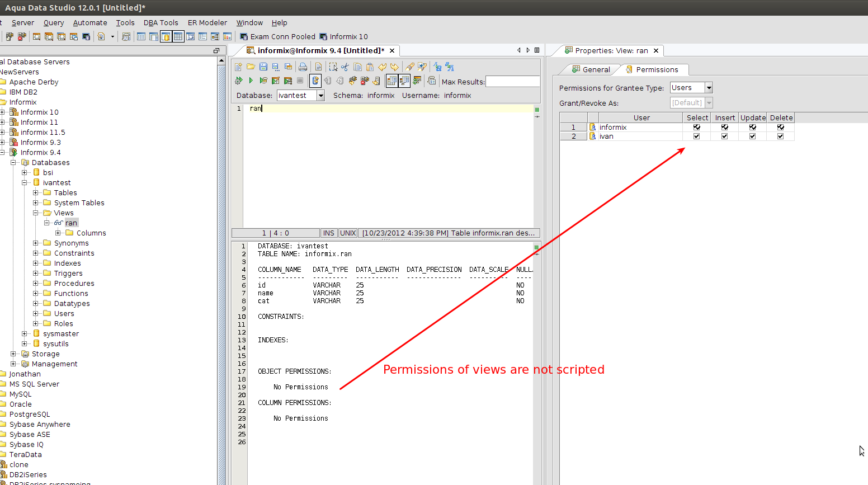Undo with the left curved arrow icon
The width and height of the screenshot is (868, 485).
[x=383, y=67]
